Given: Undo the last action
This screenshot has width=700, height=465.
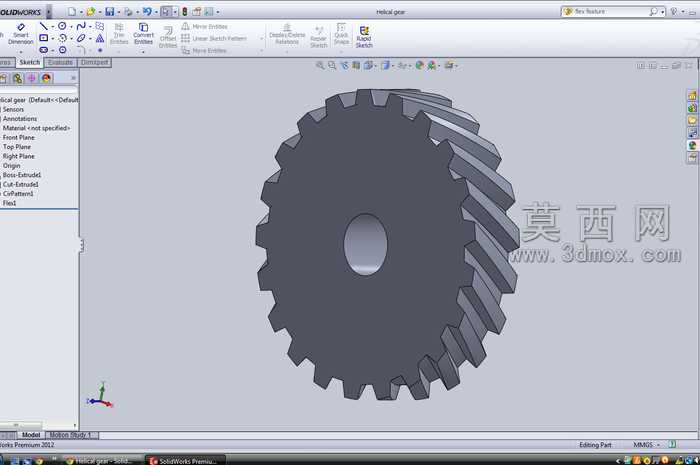Looking at the screenshot, I should 147,12.
